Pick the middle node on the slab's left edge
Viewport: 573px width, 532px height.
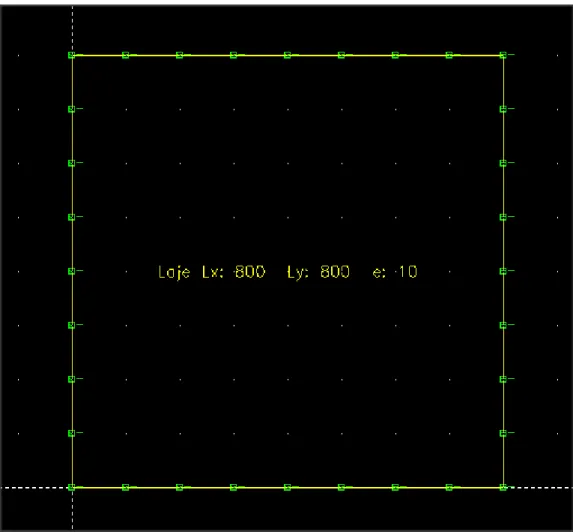tap(72, 271)
